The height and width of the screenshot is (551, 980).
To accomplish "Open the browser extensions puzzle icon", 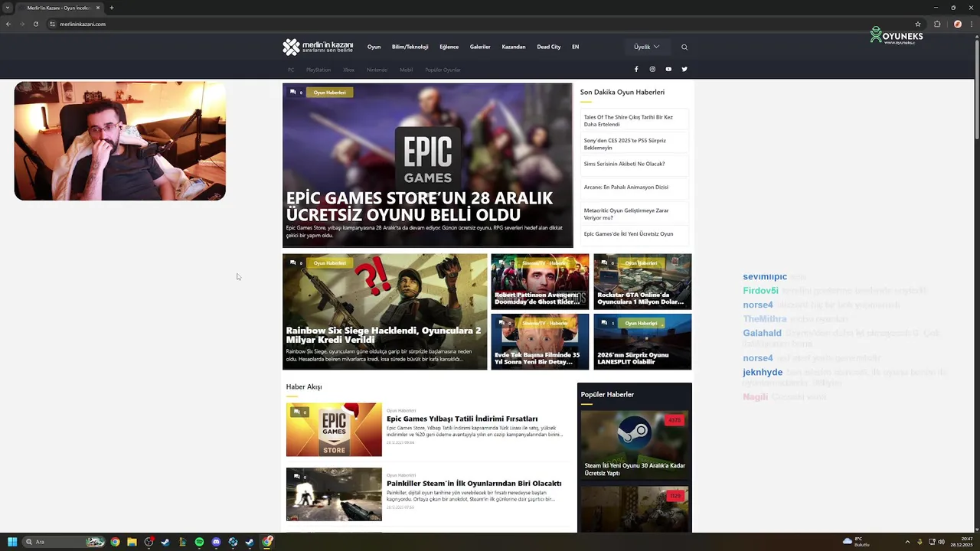I will [x=937, y=24].
